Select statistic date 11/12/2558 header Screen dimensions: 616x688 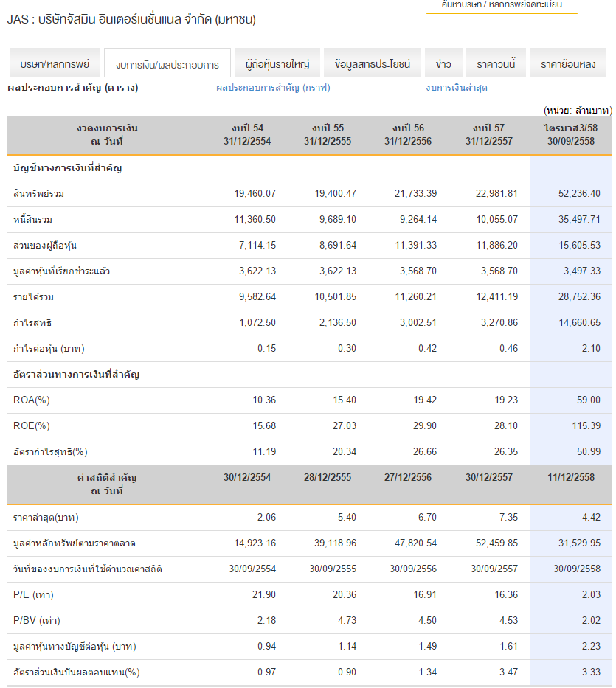pos(571,477)
